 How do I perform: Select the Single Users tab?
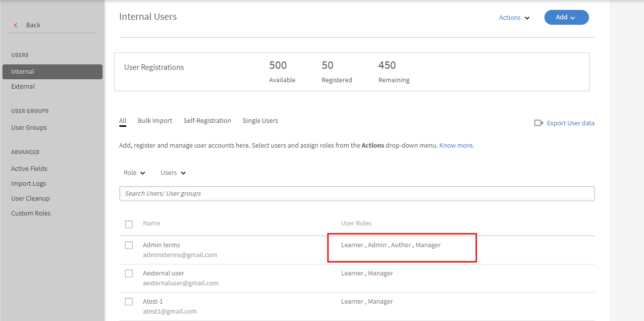click(260, 121)
